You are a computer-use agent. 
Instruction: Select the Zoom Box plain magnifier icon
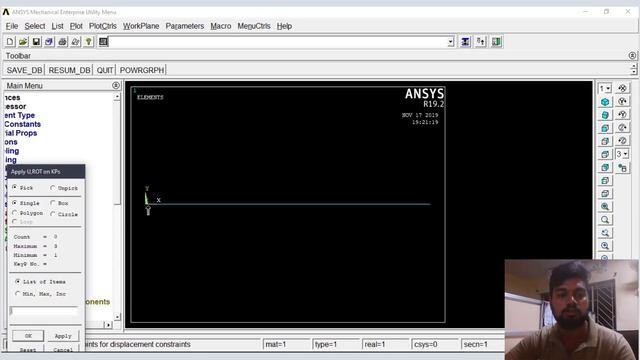605,220
